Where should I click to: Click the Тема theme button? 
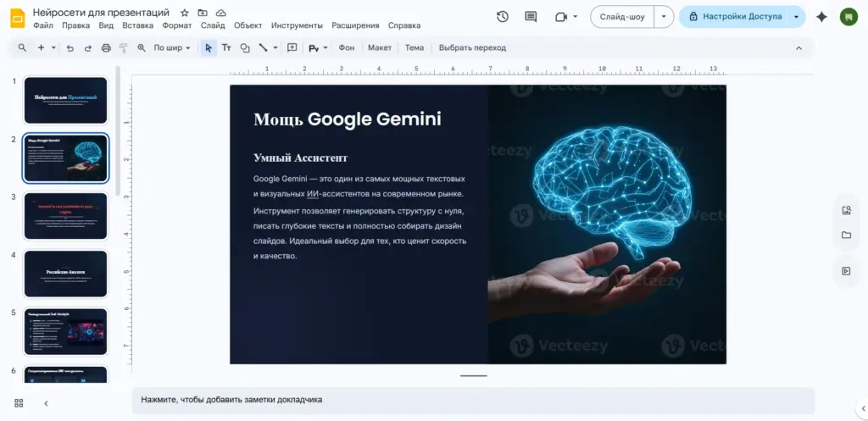coord(414,48)
